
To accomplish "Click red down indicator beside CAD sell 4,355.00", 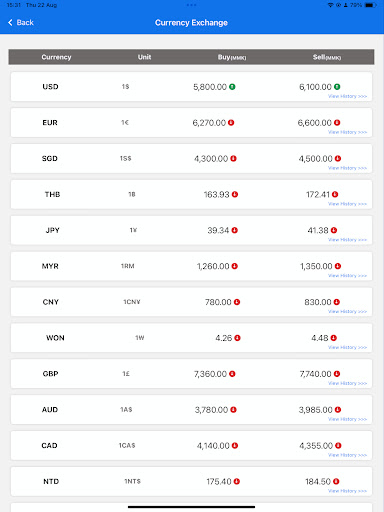I will click(338, 445).
